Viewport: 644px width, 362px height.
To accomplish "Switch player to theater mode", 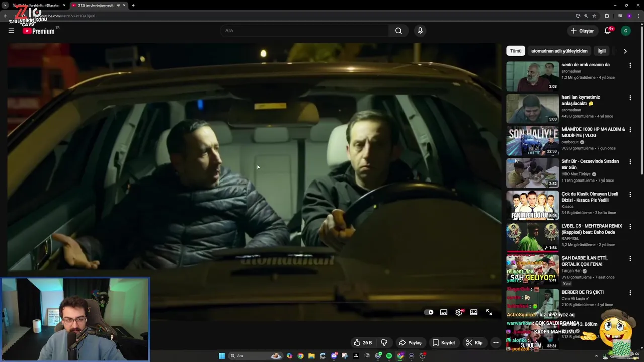I will click(474, 312).
